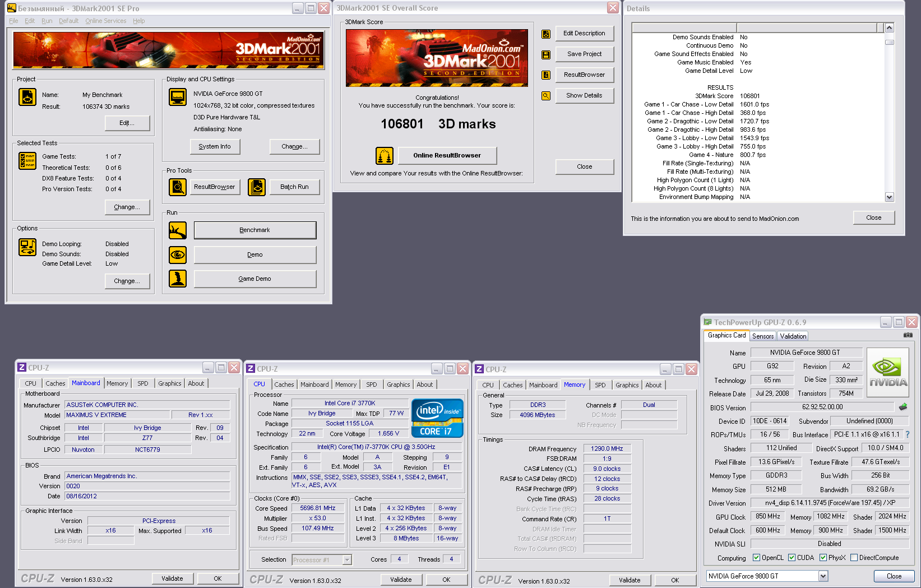This screenshot has height=588, width=921.
Task: Click the scroll down arrow in Details window
Action: click(890, 197)
